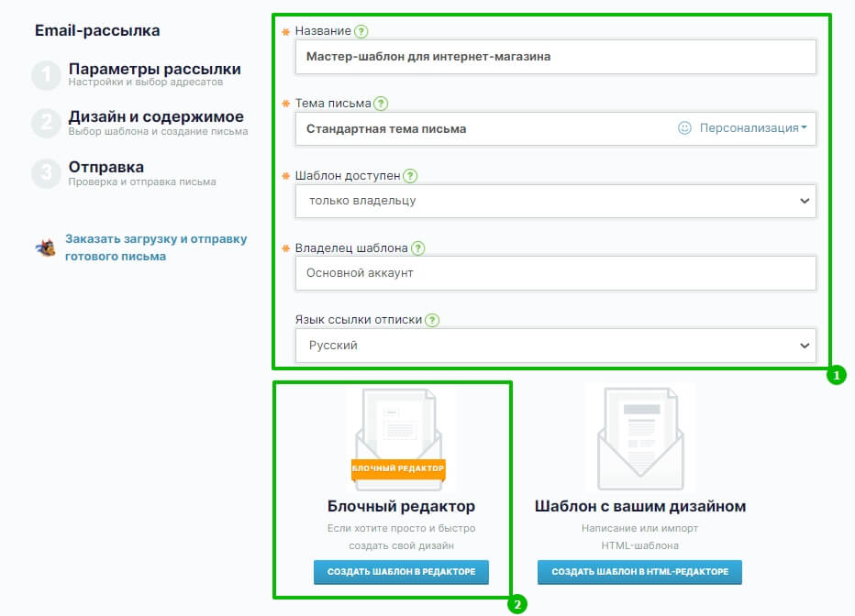Viewport: 855px width, 616px height.
Task: Click the mascot icon near Заказать загрузку
Action: pos(46,247)
